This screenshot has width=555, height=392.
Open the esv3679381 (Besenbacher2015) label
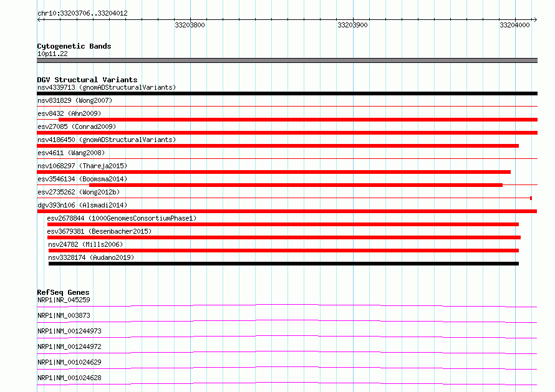pos(99,231)
